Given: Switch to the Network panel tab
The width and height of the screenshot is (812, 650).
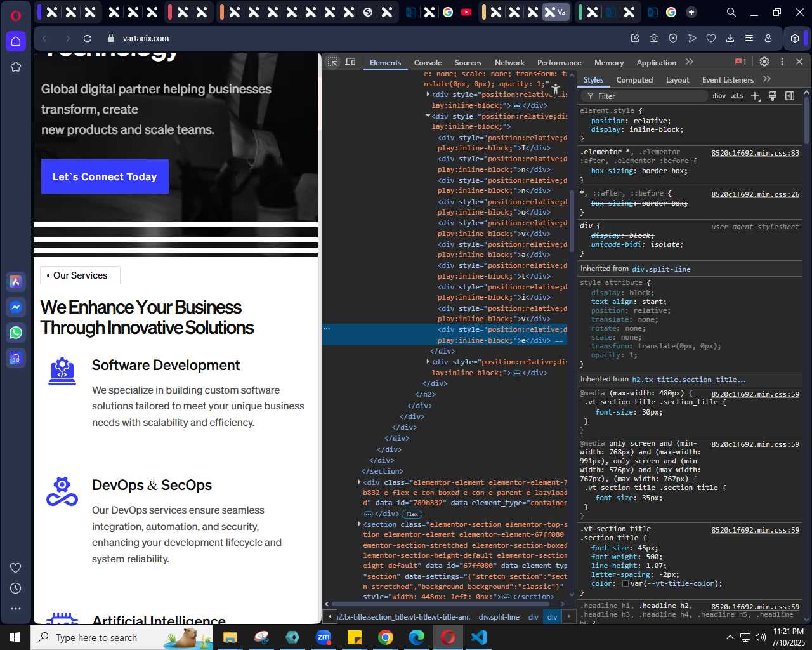Looking at the screenshot, I should click(509, 63).
